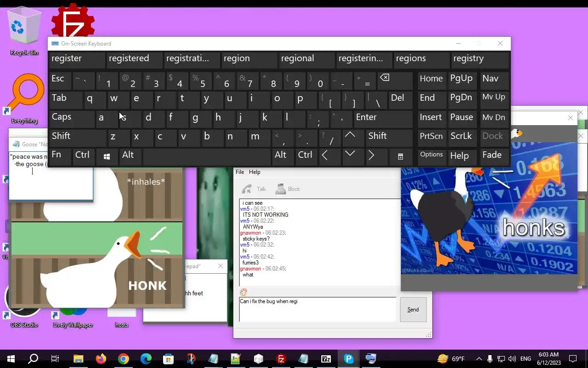Screen dimensions: 588x368
Task: Toggle the Insert key
Action: 431,119
